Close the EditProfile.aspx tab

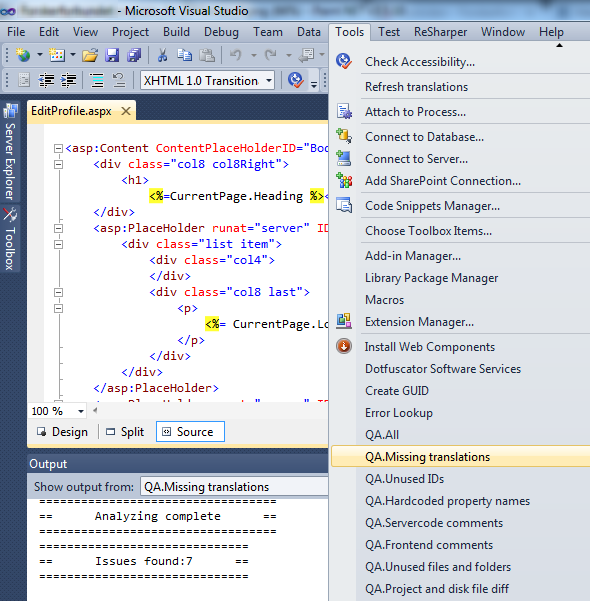click(x=126, y=111)
